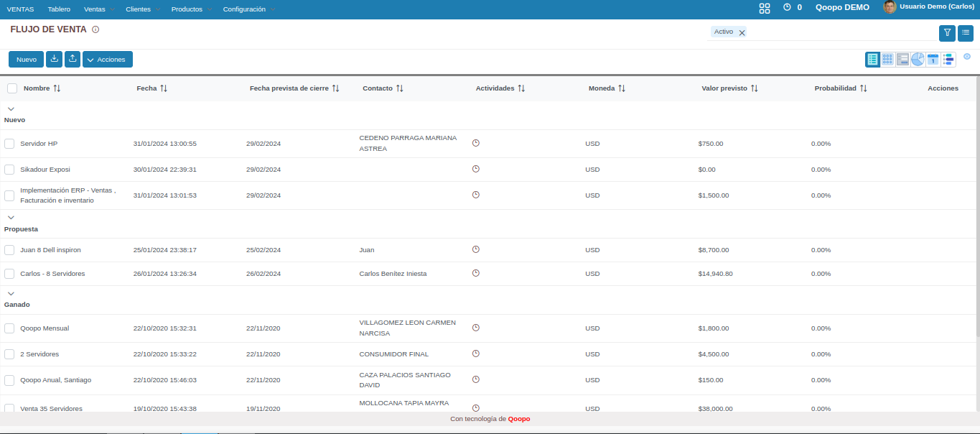Screen dimensions: 980x434
Task: Click contact Carlos Benítez Iniesta
Action: pos(393,273)
